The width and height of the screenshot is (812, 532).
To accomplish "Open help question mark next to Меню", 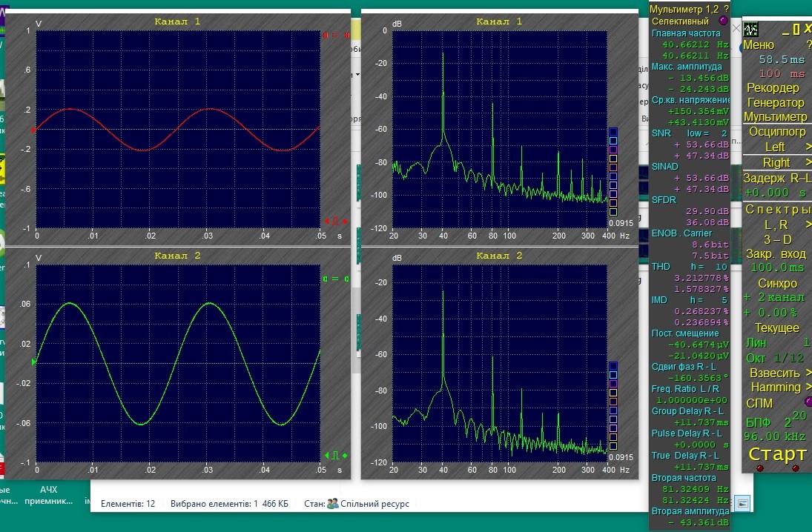I will coord(809,45).
